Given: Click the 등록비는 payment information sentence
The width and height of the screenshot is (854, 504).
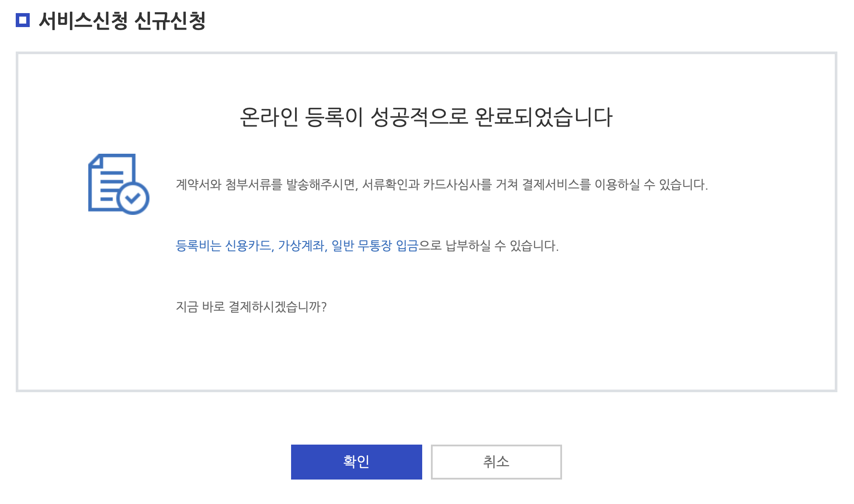Looking at the screenshot, I should pos(366,247).
